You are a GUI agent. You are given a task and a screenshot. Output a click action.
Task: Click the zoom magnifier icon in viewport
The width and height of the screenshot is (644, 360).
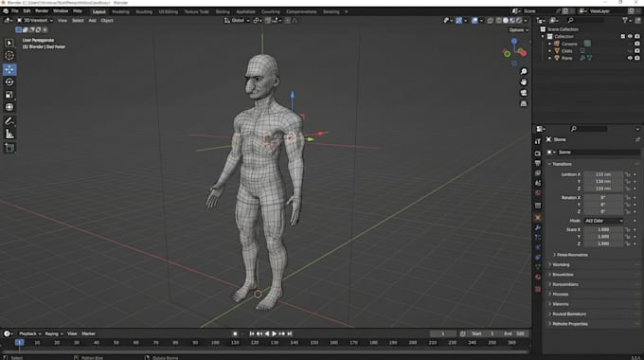click(524, 71)
